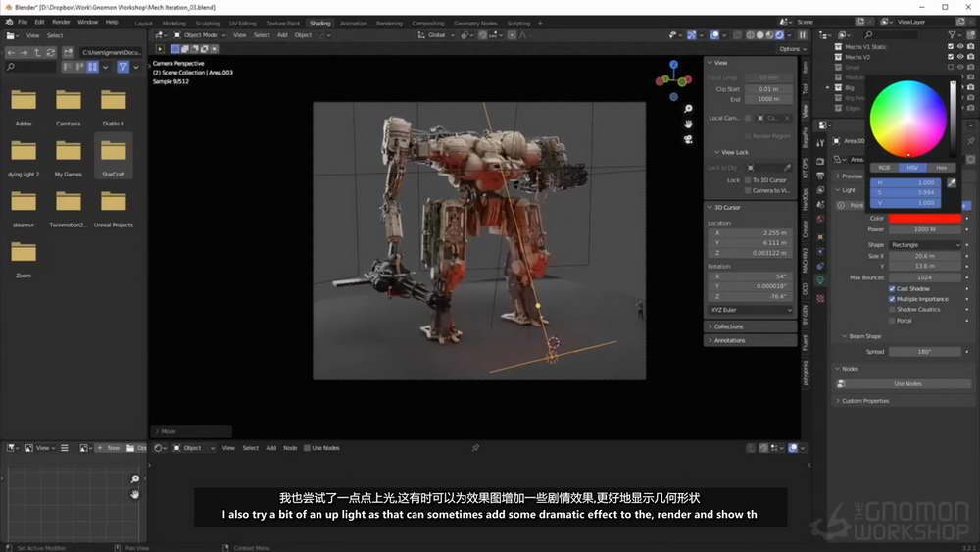Open Tool properties tab icon
Image resolution: width=980 pixels, height=552 pixels.
[820, 144]
